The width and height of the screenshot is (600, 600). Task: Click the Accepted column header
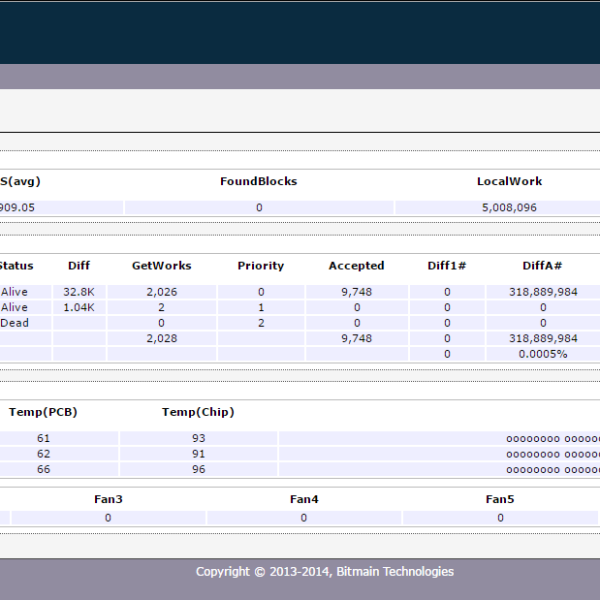pyautogui.click(x=356, y=265)
